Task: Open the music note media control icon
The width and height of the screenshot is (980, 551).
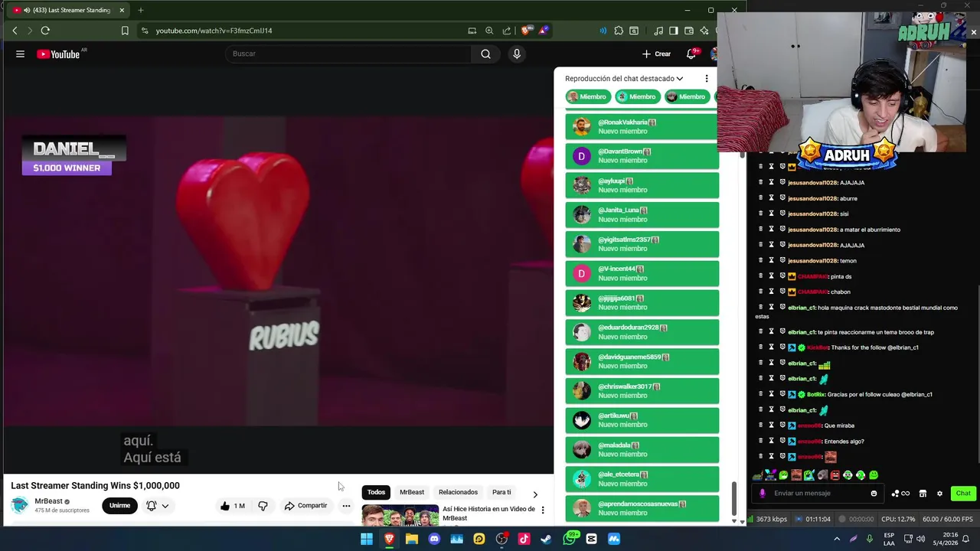Action: click(658, 31)
